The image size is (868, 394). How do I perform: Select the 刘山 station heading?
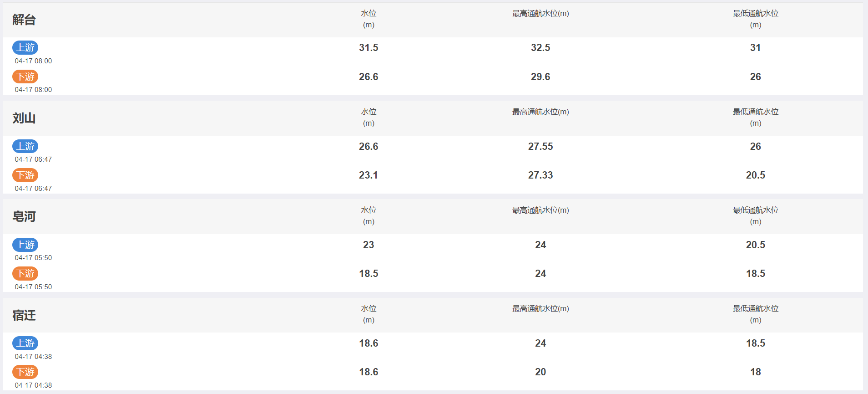click(x=24, y=118)
